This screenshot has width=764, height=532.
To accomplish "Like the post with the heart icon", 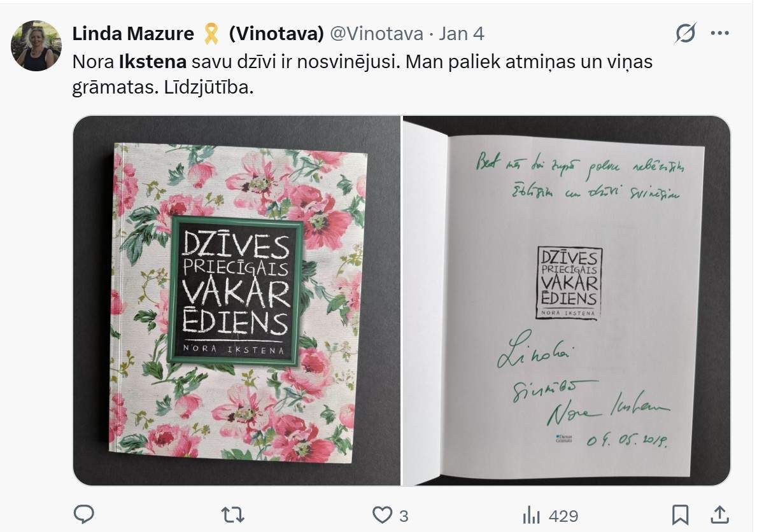I will [381, 515].
